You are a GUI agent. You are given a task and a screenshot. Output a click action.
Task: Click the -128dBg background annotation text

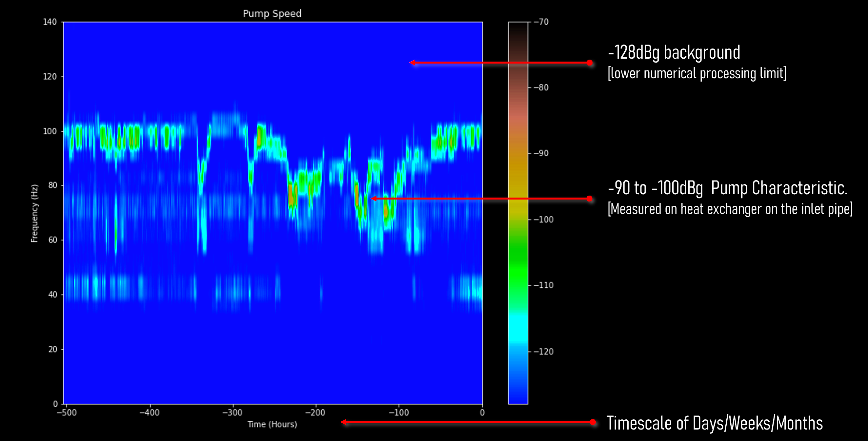tap(674, 53)
